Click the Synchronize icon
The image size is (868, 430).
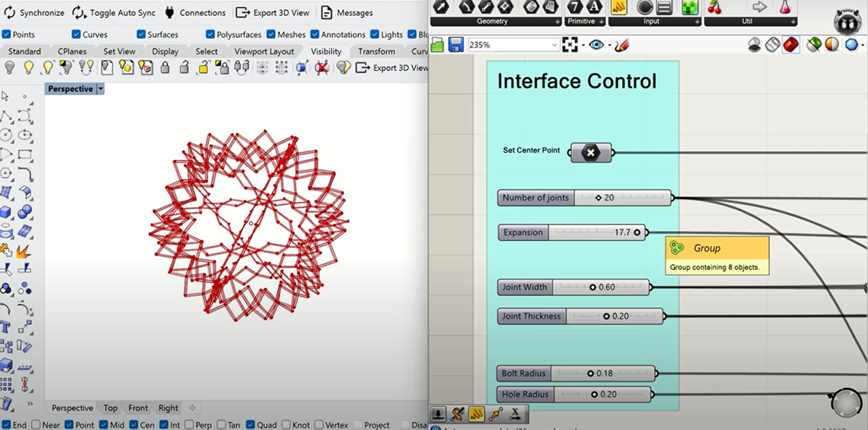pyautogui.click(x=9, y=12)
